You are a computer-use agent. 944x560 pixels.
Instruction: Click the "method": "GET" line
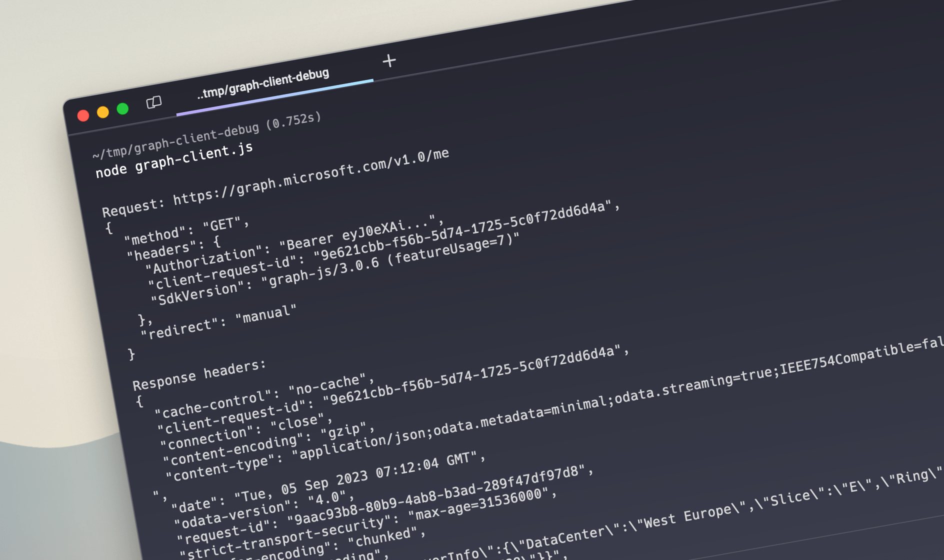pyautogui.click(x=186, y=230)
